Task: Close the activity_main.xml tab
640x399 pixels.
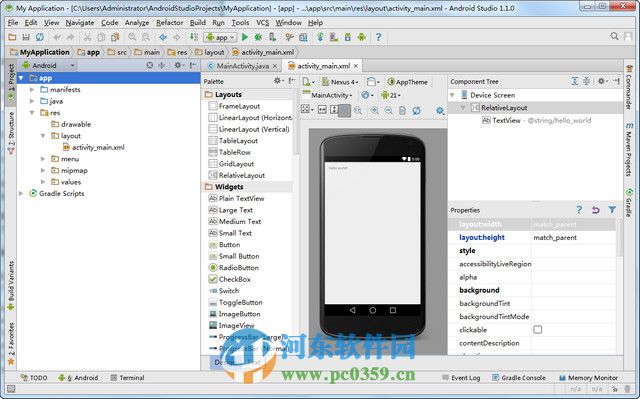Action: pyautogui.click(x=356, y=66)
